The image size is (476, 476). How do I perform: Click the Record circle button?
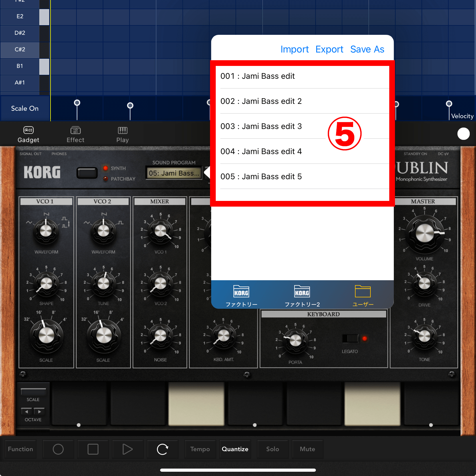[x=58, y=449]
